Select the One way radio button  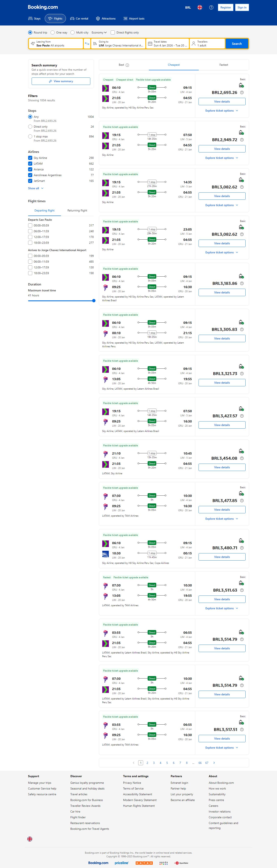click(53, 33)
